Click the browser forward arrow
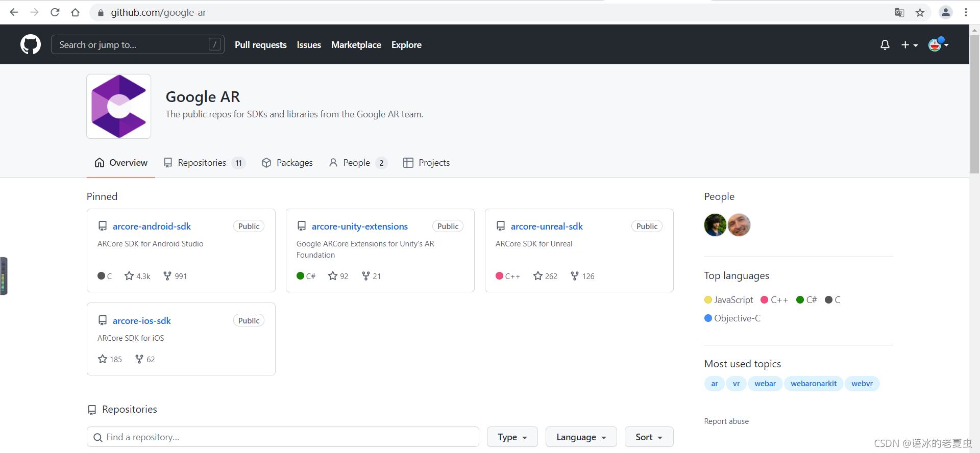980x453 pixels. point(34,12)
